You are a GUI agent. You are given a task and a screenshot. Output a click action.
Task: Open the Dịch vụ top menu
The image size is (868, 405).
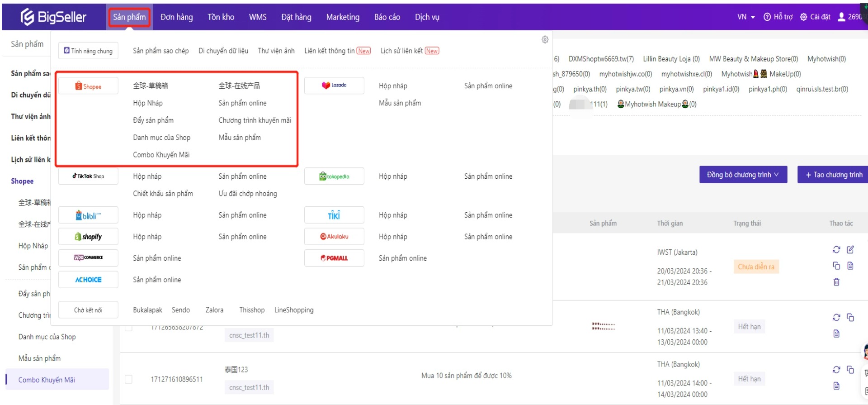pos(427,17)
